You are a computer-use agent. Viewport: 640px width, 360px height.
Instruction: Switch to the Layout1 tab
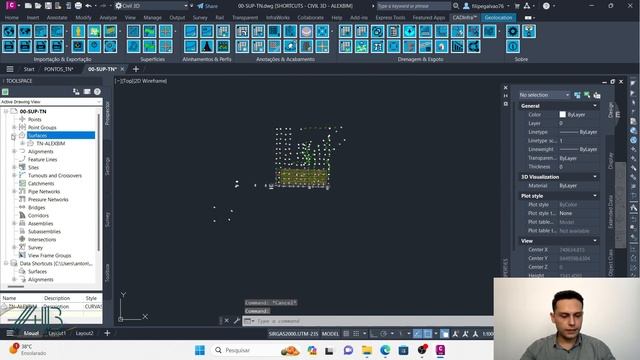click(57, 333)
